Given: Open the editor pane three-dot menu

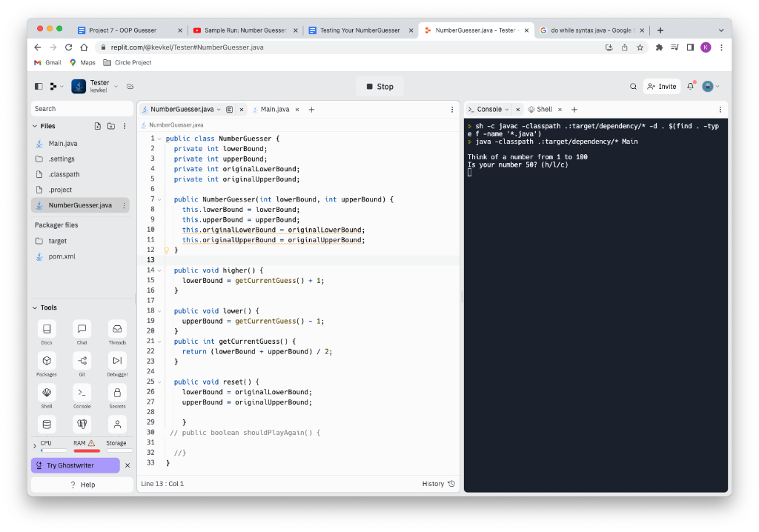Looking at the screenshot, I should [x=452, y=110].
